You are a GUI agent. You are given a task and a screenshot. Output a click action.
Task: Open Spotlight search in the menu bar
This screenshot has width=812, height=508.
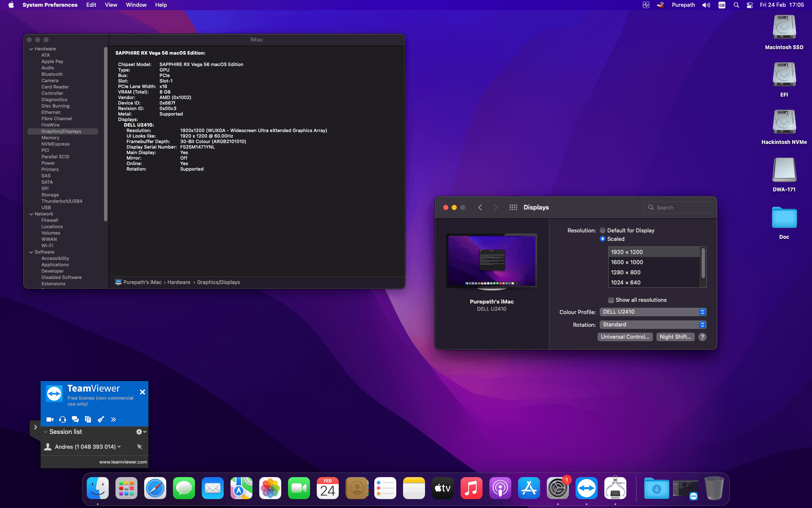coord(736,5)
